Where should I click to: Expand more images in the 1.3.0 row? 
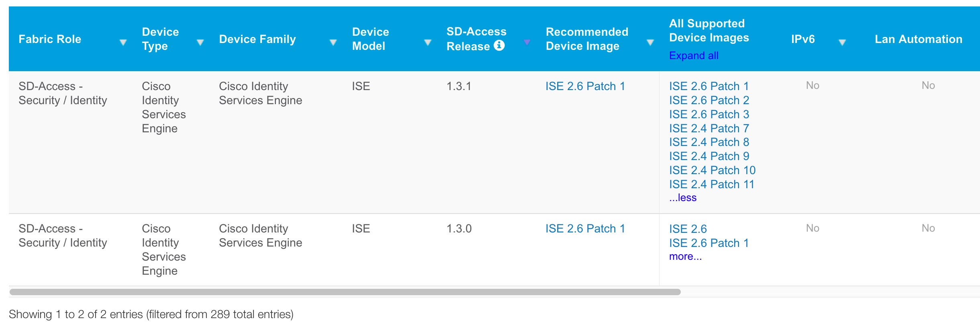[x=686, y=256]
